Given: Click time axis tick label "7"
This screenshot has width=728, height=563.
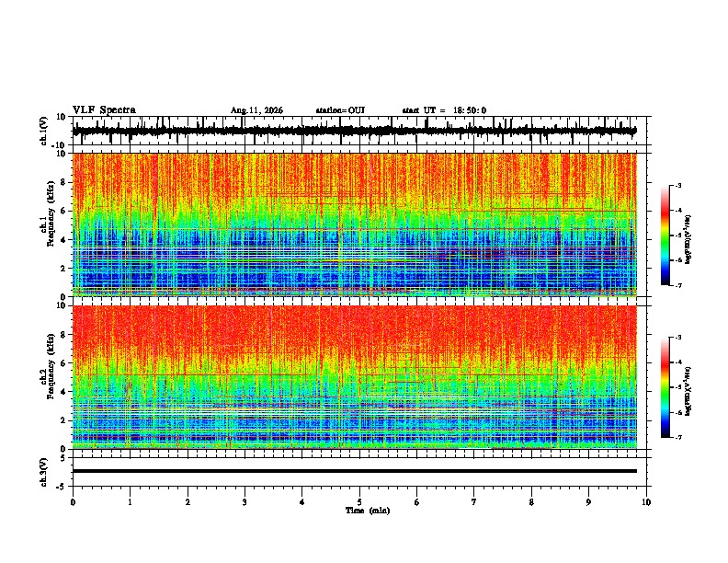Looking at the screenshot, I should tap(474, 502).
